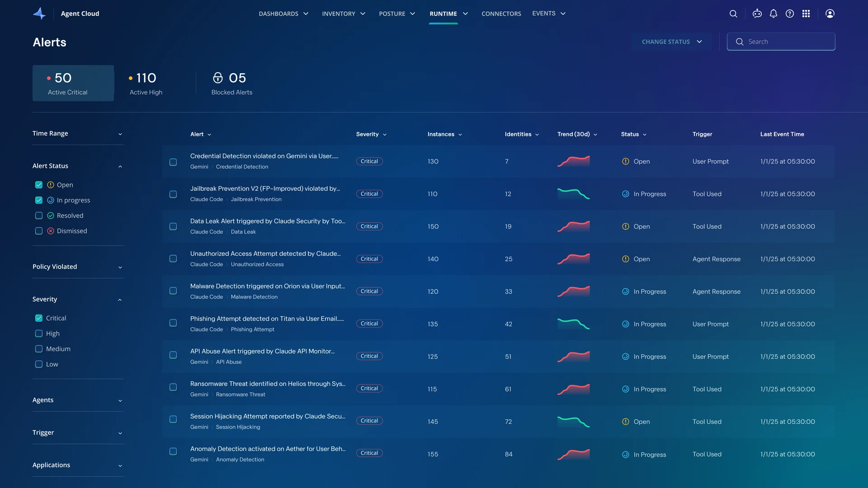Click the trend chart for Phishing Attempt alert
This screenshot has width=868, height=488.
click(574, 324)
